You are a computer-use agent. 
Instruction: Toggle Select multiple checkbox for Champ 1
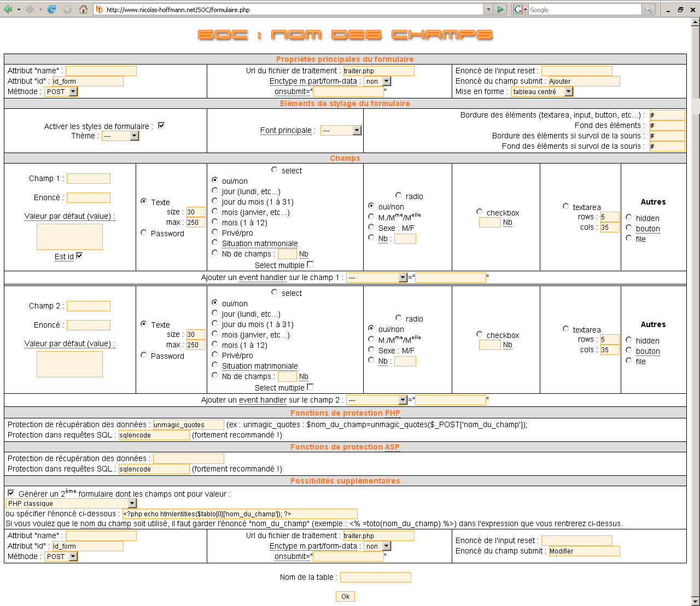(x=310, y=264)
